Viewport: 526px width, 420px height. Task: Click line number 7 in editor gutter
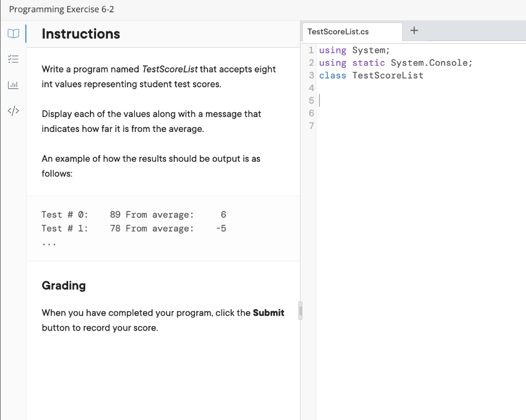tap(311, 126)
